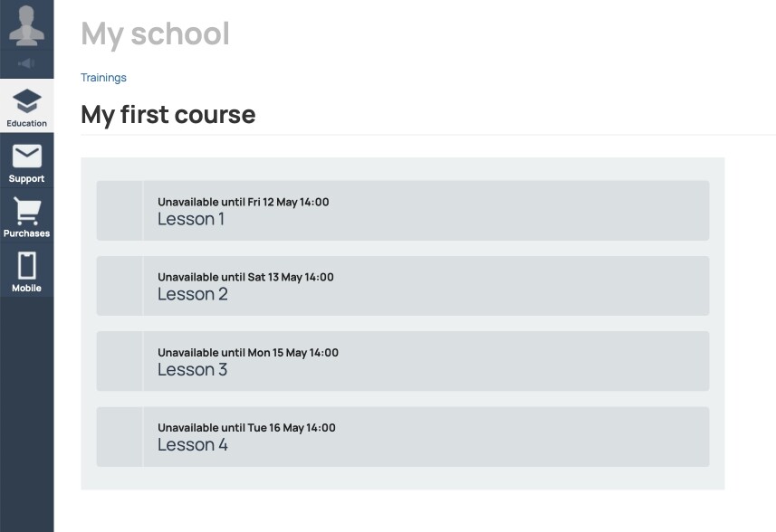Open Lesson 1 row
Screen dimensions: 776x532
coord(403,211)
